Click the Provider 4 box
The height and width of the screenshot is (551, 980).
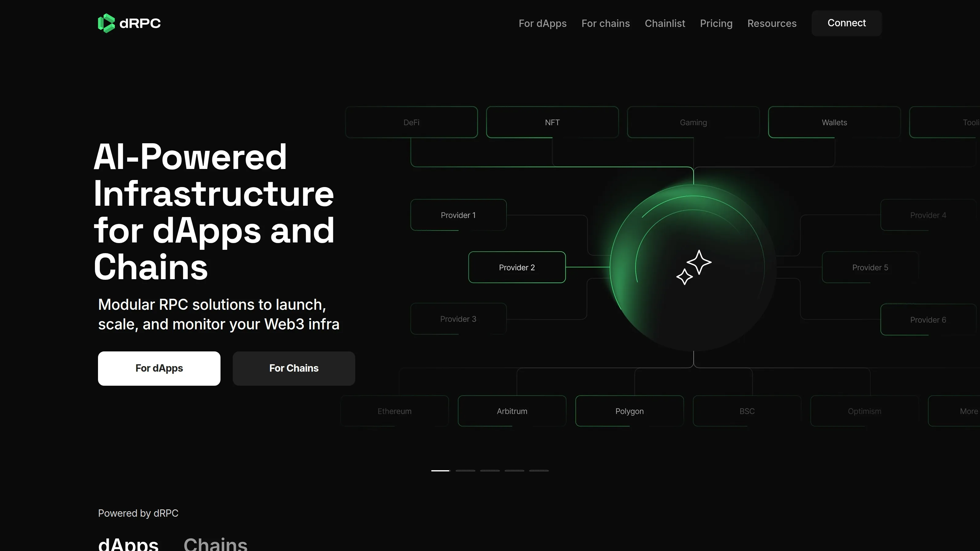tap(928, 215)
